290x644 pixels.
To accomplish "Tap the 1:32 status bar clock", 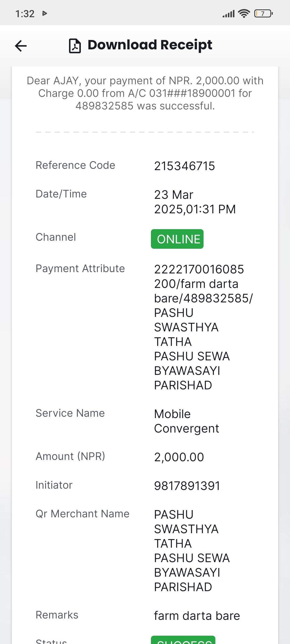I will [25, 14].
